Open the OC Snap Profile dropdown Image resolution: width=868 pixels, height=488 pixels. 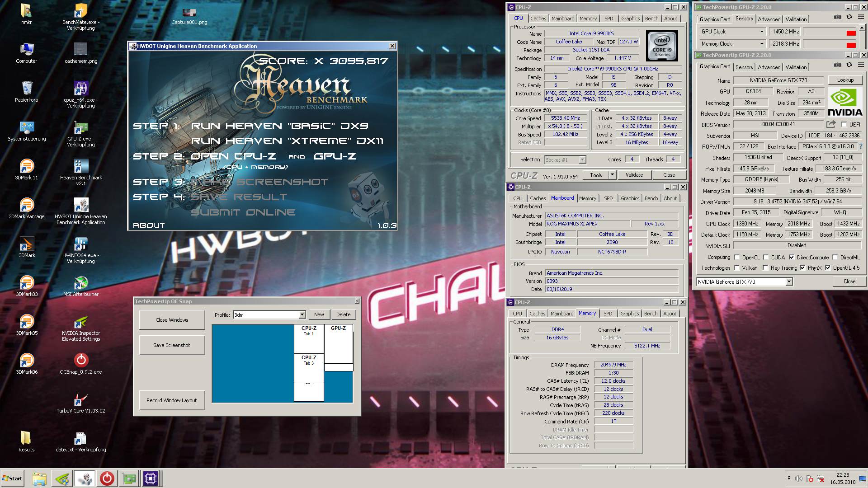point(302,314)
